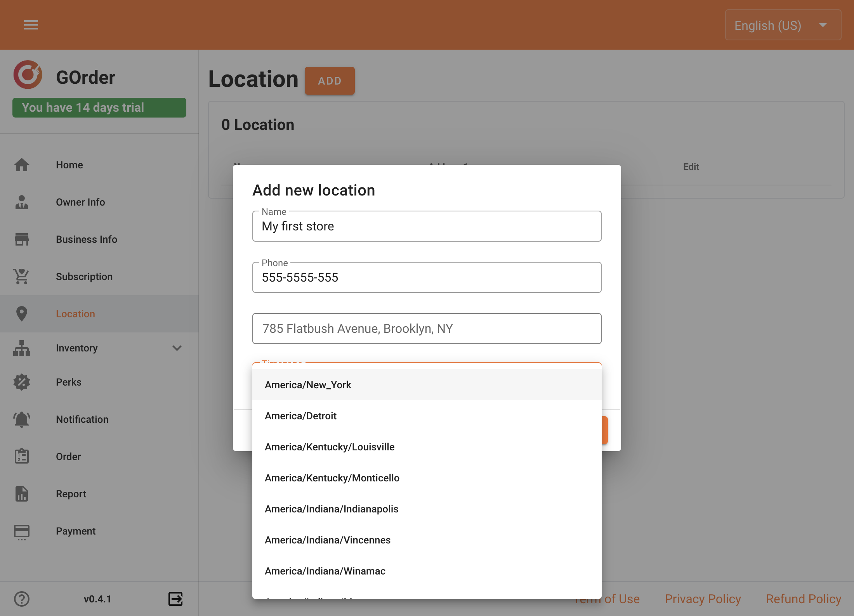Click the Business Info storefront icon

(x=22, y=239)
